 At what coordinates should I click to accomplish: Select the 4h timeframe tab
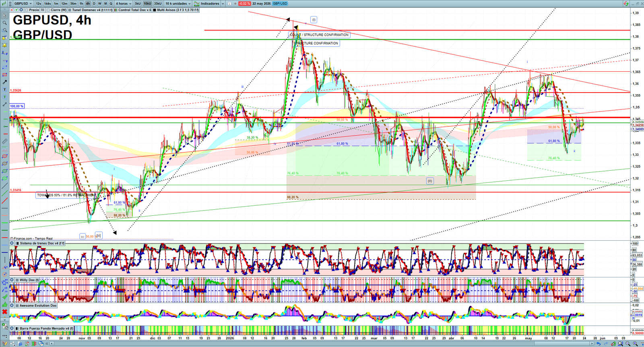tap(88, 4)
